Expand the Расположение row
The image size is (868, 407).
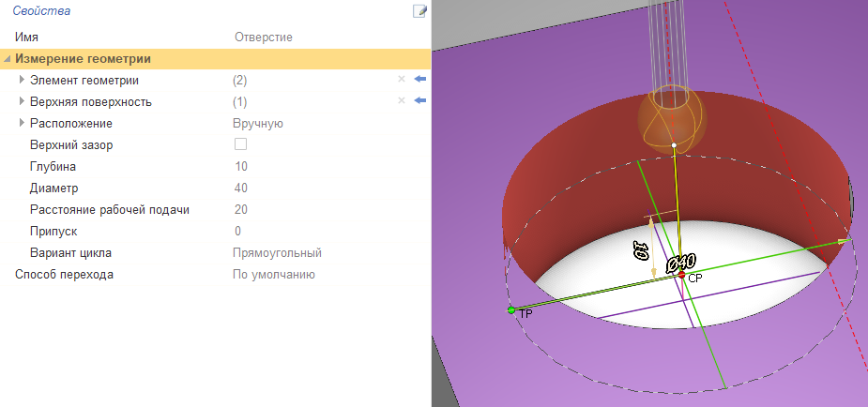click(23, 124)
